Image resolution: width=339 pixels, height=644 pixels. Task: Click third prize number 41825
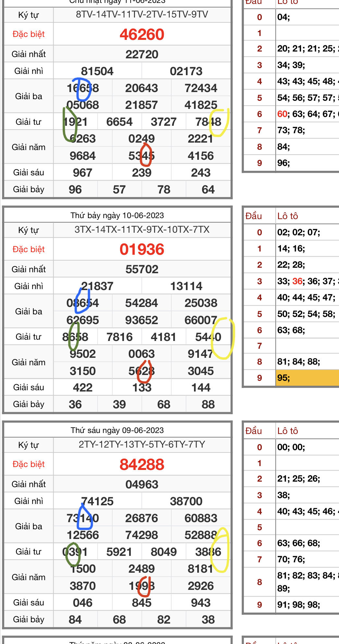point(201,105)
